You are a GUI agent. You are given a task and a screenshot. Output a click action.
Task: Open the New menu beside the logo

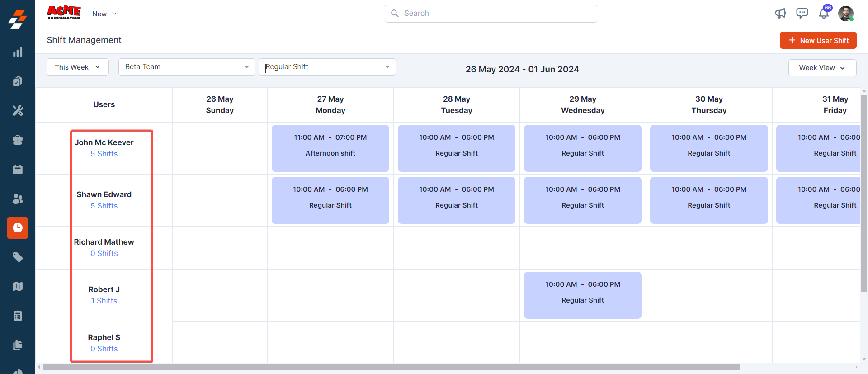(x=104, y=14)
